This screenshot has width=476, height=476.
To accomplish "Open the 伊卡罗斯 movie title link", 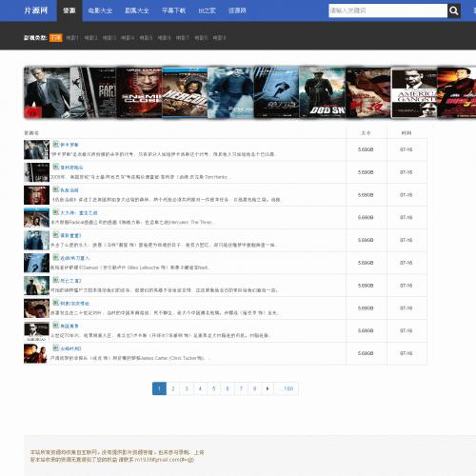I will [69, 145].
